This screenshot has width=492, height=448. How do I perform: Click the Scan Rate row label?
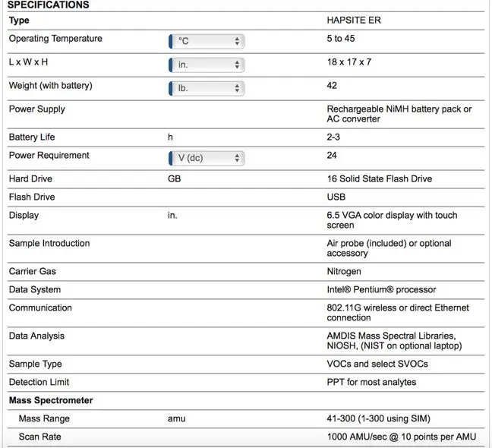(x=39, y=437)
